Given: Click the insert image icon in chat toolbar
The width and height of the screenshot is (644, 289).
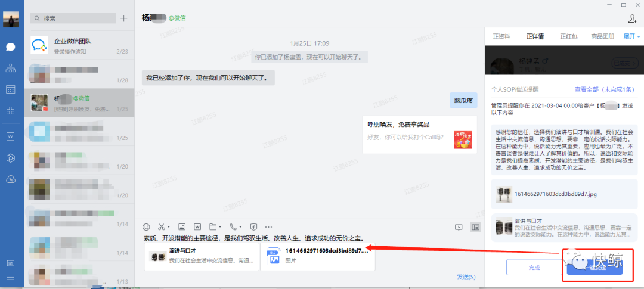Looking at the screenshot, I should point(182,227).
